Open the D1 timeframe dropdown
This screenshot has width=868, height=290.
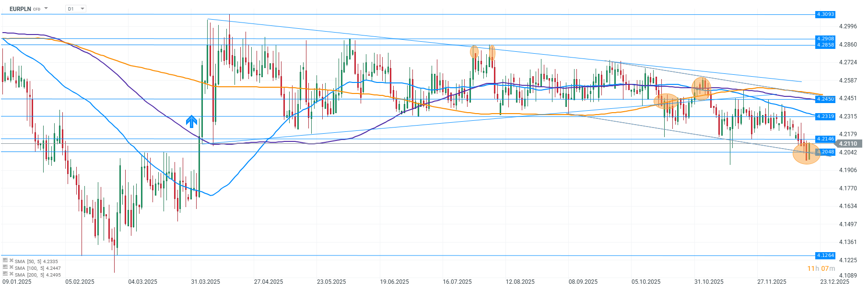pyautogui.click(x=76, y=9)
